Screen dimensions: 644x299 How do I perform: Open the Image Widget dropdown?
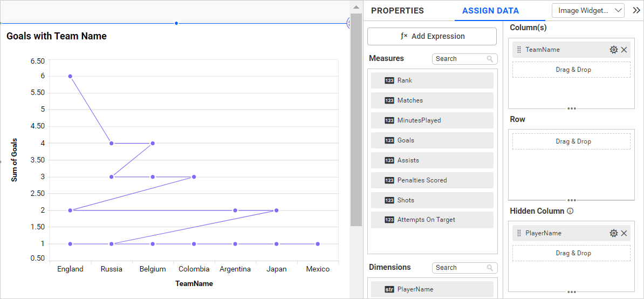587,10
